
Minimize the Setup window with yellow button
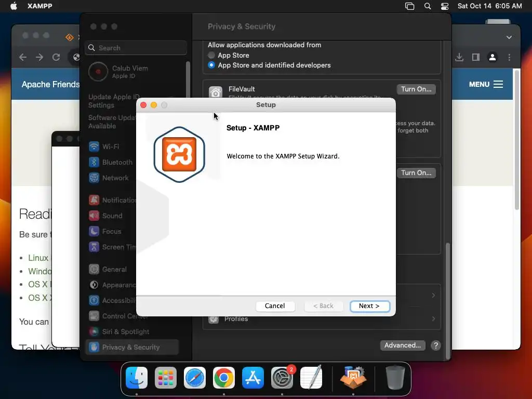tap(154, 105)
